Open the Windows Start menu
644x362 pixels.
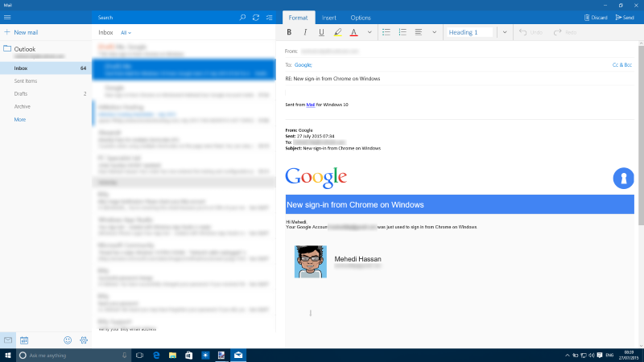pos(8,356)
